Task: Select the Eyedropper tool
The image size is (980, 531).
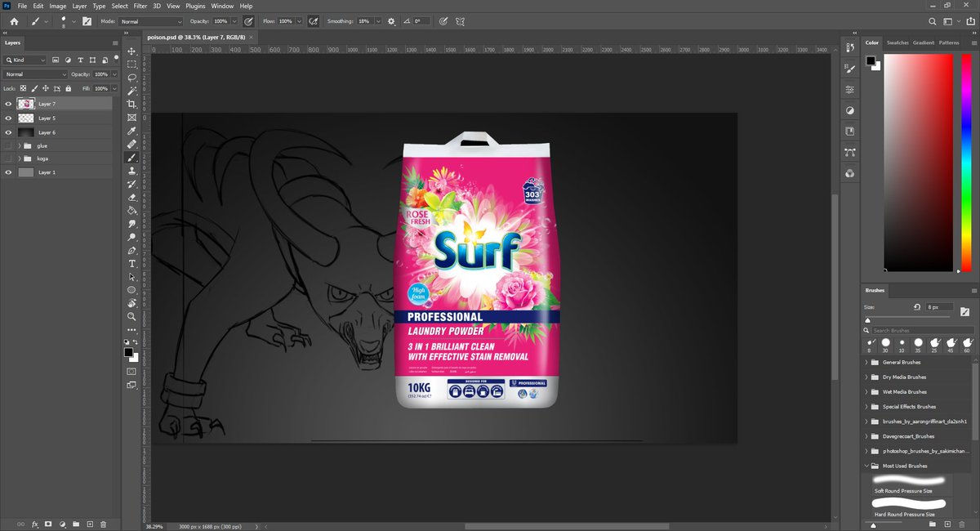Action: click(131, 131)
